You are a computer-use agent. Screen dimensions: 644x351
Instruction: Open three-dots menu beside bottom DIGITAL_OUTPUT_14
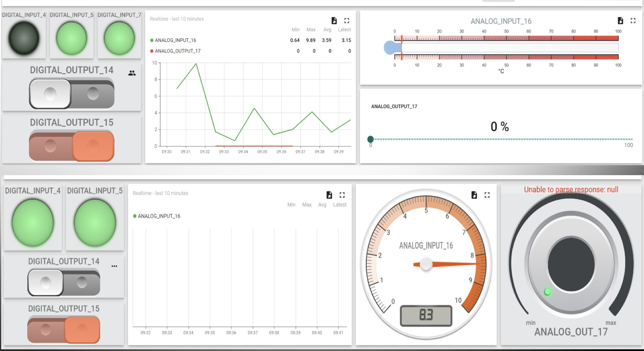coord(114,266)
